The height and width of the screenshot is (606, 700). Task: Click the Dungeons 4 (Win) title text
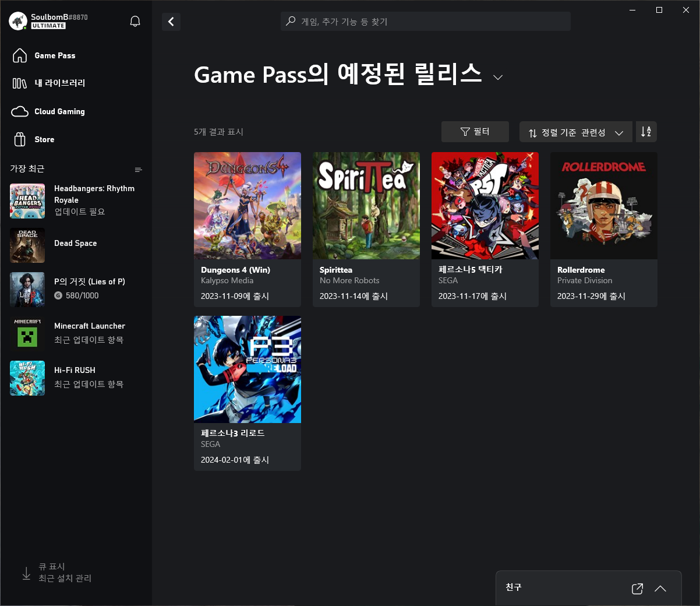pos(235,270)
